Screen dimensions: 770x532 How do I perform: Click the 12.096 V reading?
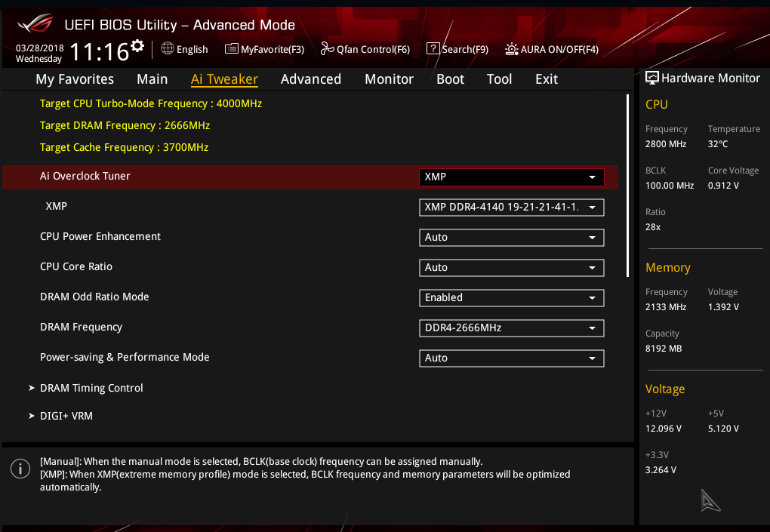pyautogui.click(x=664, y=429)
